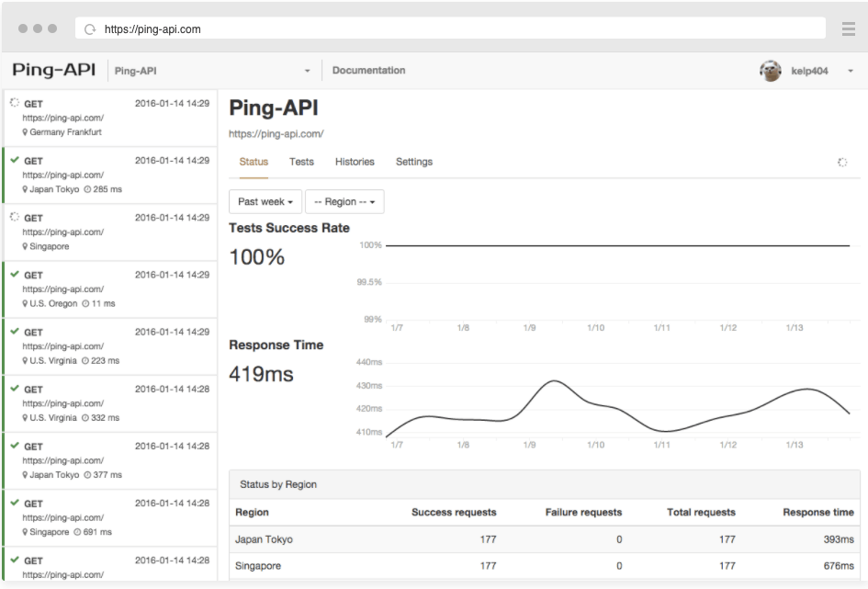This screenshot has width=868, height=589.
Task: Switch to the Status tab
Action: click(254, 162)
